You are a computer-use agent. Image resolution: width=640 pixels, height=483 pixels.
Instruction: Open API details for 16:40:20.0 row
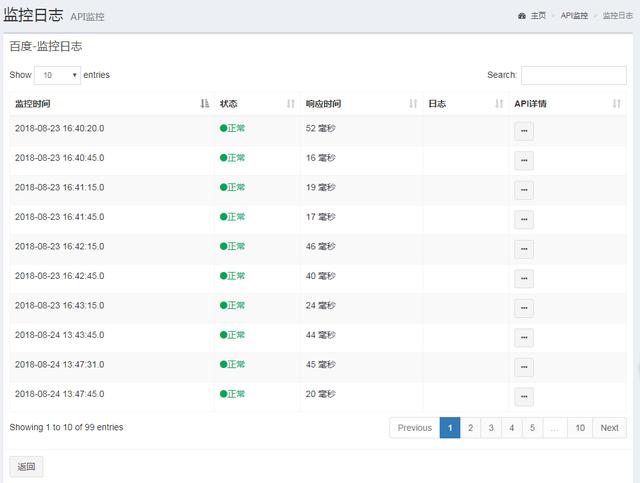tap(524, 131)
